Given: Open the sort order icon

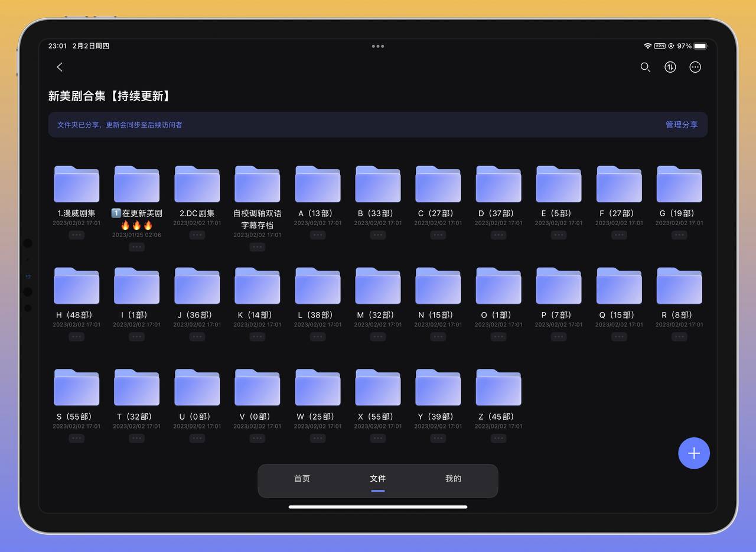Looking at the screenshot, I should coord(670,67).
